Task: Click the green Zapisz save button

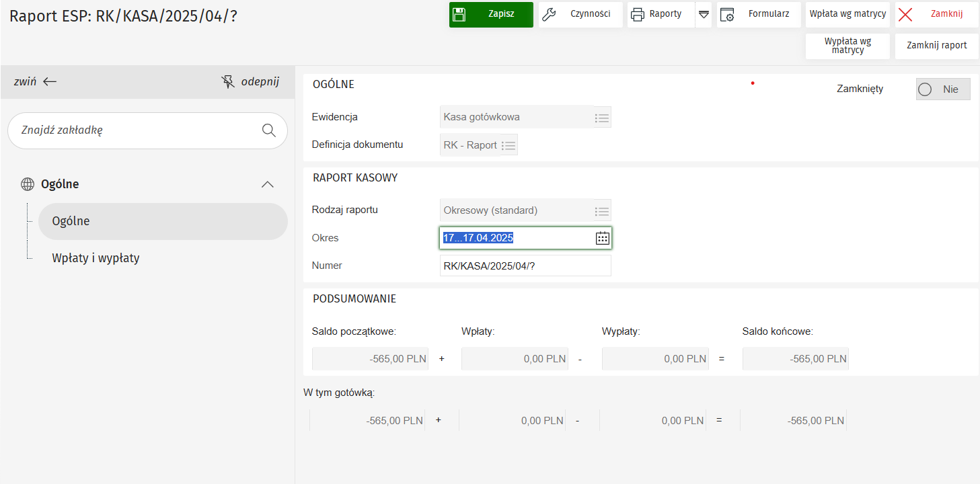Action: click(490, 14)
